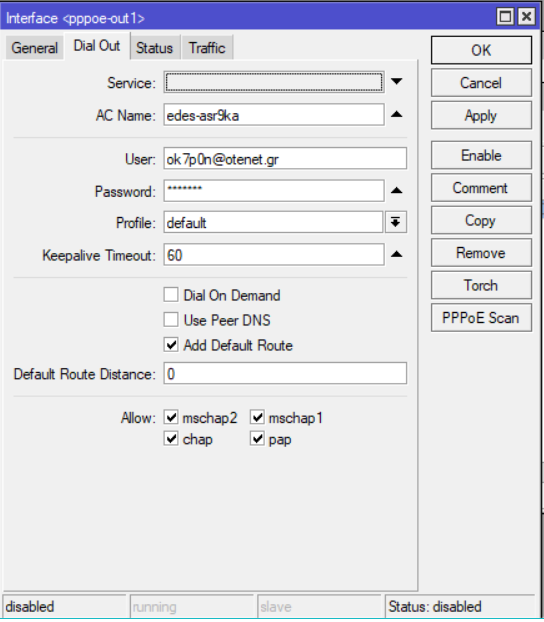This screenshot has height=622, width=544.
Task: Add a Comment to the interface
Action: point(481,188)
